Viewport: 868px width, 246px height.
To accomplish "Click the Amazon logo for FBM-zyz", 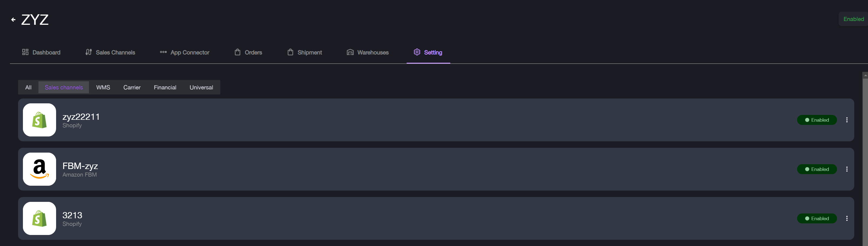I will click(x=39, y=169).
